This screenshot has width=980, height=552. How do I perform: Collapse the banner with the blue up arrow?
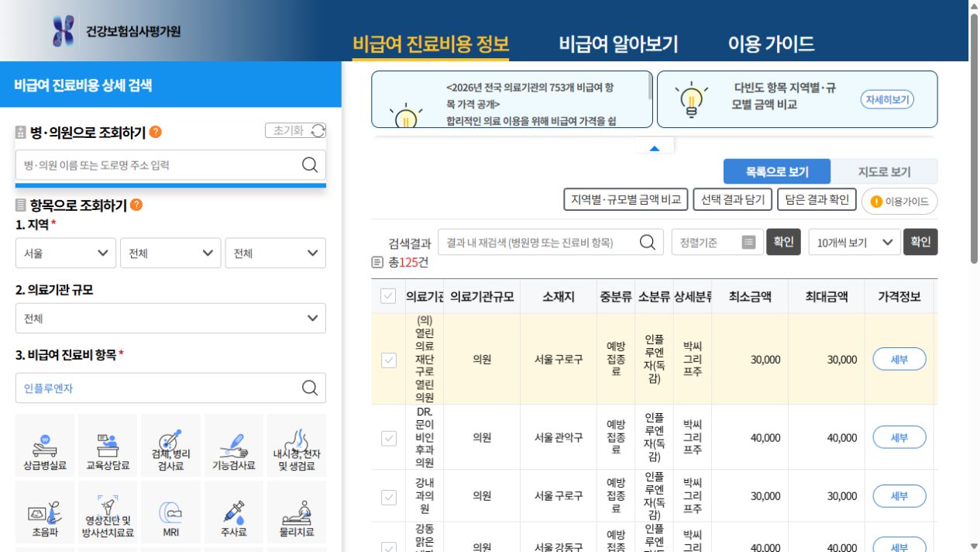coord(655,147)
